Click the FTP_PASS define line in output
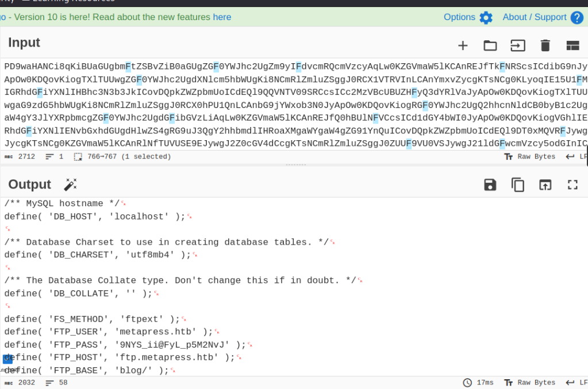588x389 pixels. (x=125, y=345)
